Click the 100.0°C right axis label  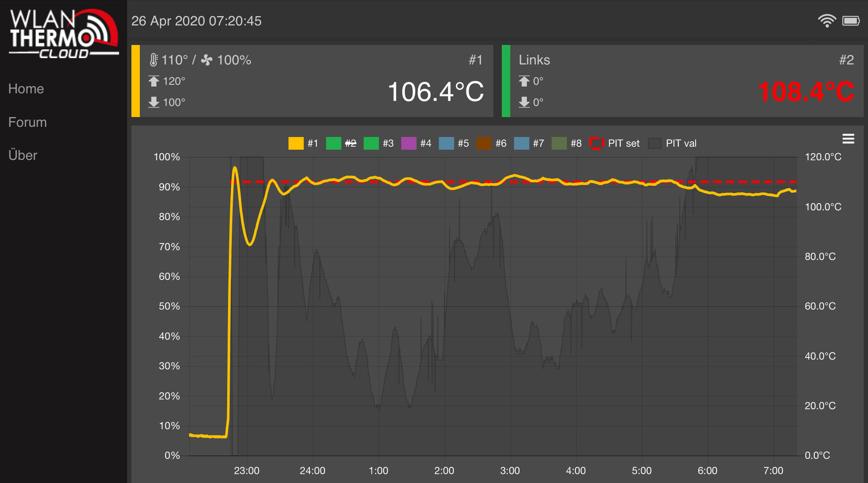click(x=823, y=207)
